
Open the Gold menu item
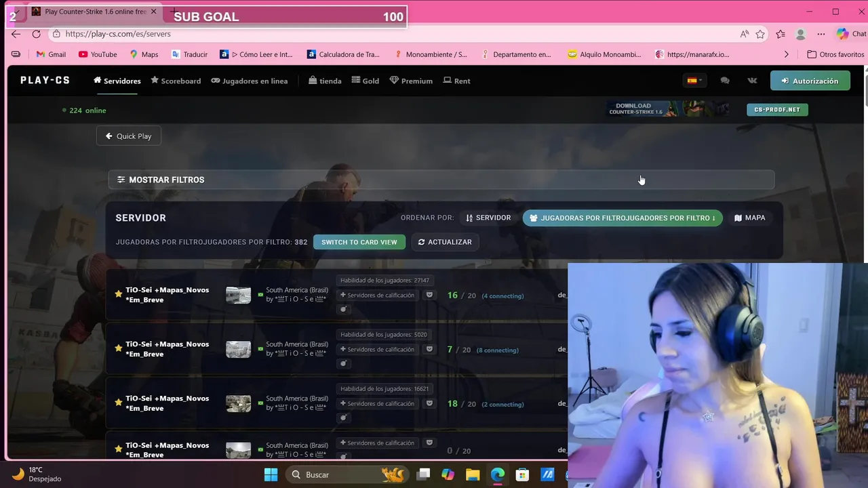366,81
